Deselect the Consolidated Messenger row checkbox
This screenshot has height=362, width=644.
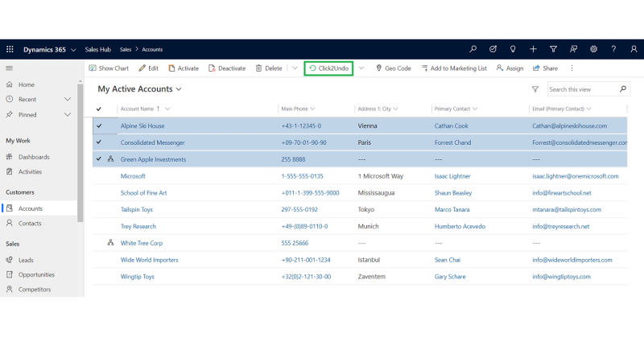[x=99, y=142]
